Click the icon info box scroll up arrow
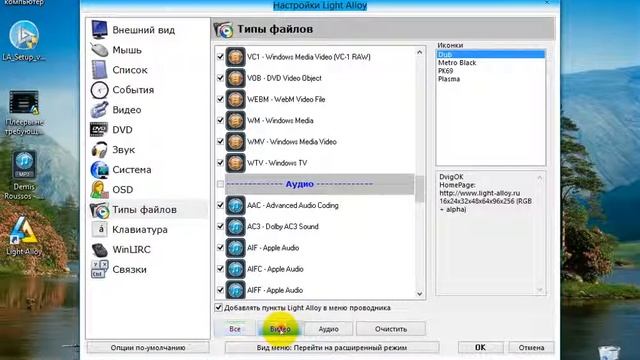640x360 pixels. [x=540, y=178]
